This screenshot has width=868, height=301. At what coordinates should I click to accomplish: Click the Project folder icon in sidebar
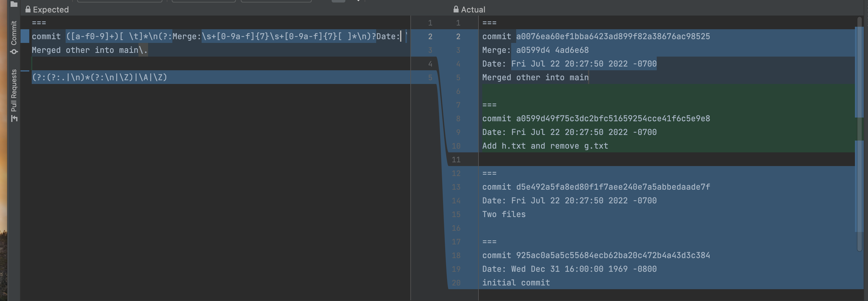pyautogui.click(x=14, y=4)
